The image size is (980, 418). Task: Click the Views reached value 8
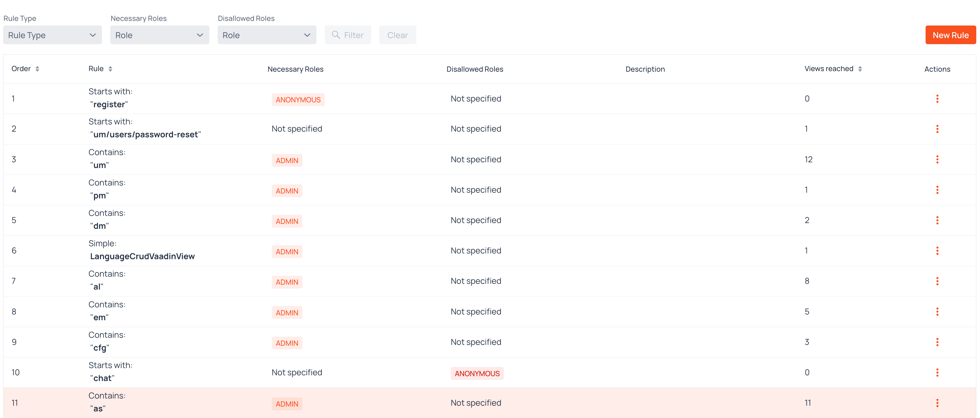tap(807, 281)
